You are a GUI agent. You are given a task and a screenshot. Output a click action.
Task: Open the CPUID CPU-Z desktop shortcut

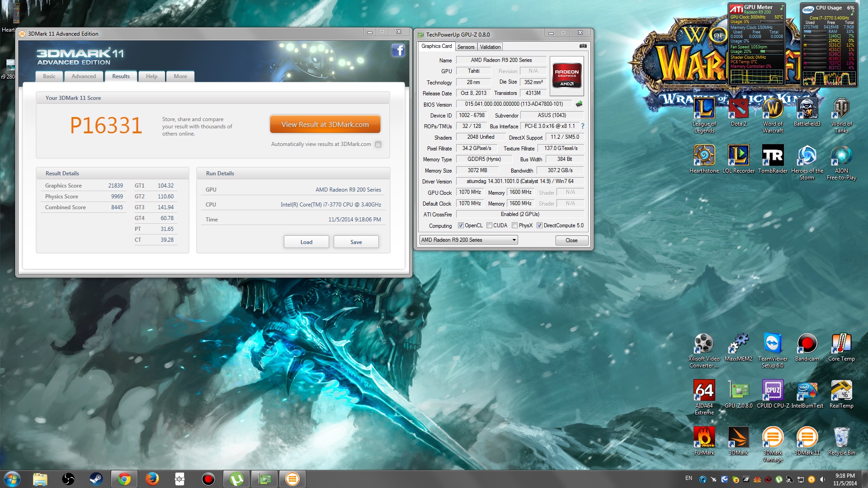tap(773, 390)
